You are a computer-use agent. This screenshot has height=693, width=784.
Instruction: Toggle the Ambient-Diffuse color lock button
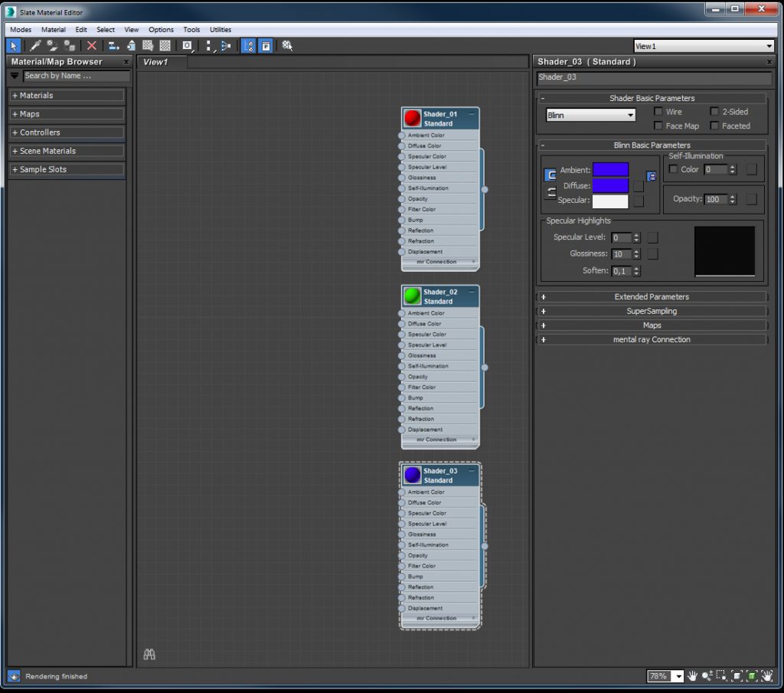(x=550, y=175)
